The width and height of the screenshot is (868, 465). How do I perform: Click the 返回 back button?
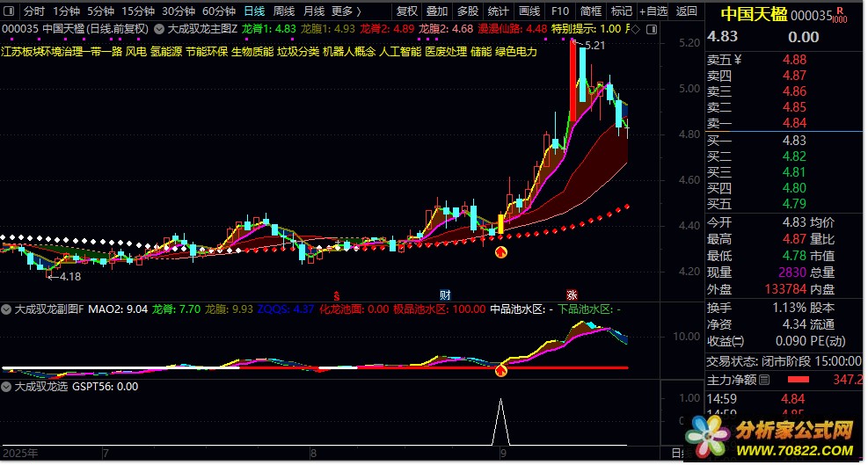tap(687, 11)
